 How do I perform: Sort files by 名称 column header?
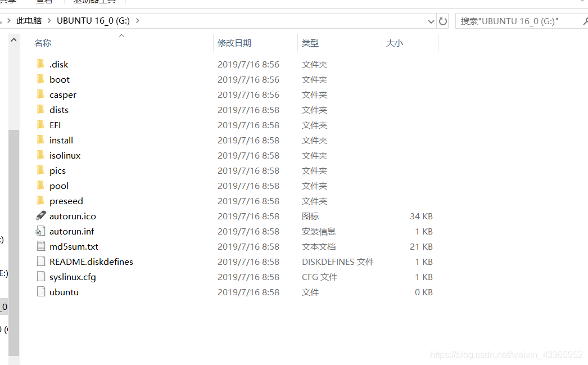(43, 43)
